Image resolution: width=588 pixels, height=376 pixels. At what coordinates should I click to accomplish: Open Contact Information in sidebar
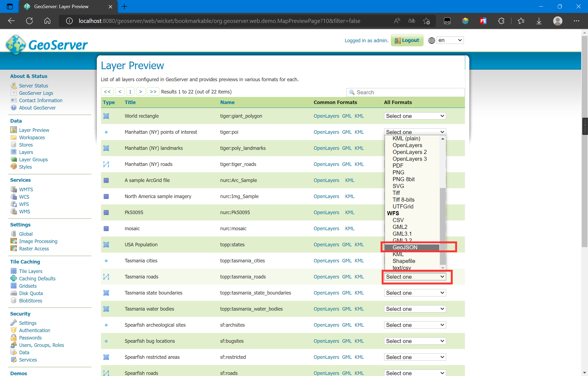(x=41, y=100)
